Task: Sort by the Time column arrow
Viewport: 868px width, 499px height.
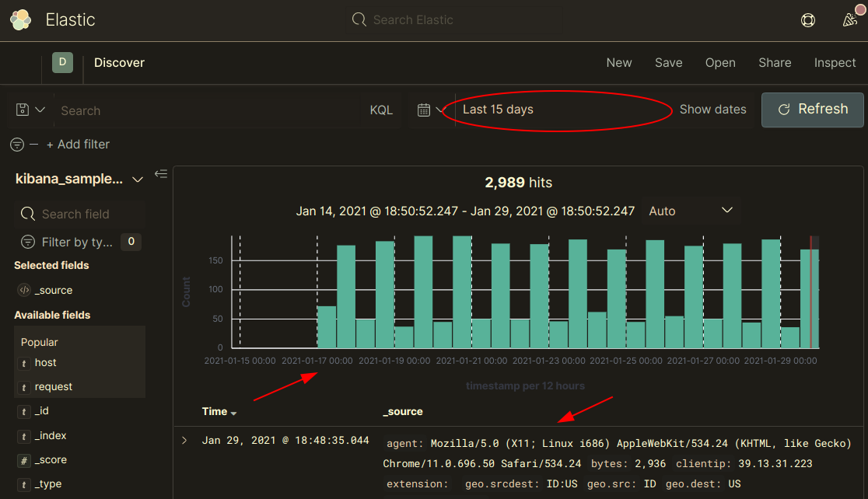Action: click(233, 414)
